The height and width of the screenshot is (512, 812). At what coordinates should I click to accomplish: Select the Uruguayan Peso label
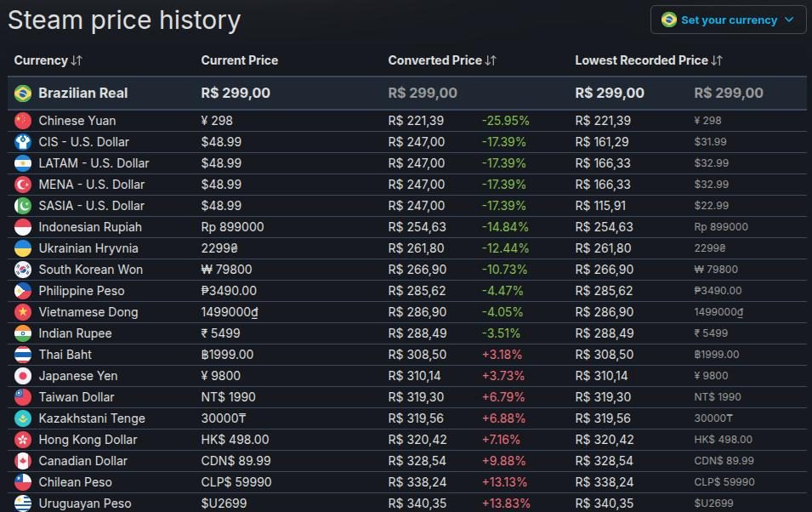tap(85, 503)
